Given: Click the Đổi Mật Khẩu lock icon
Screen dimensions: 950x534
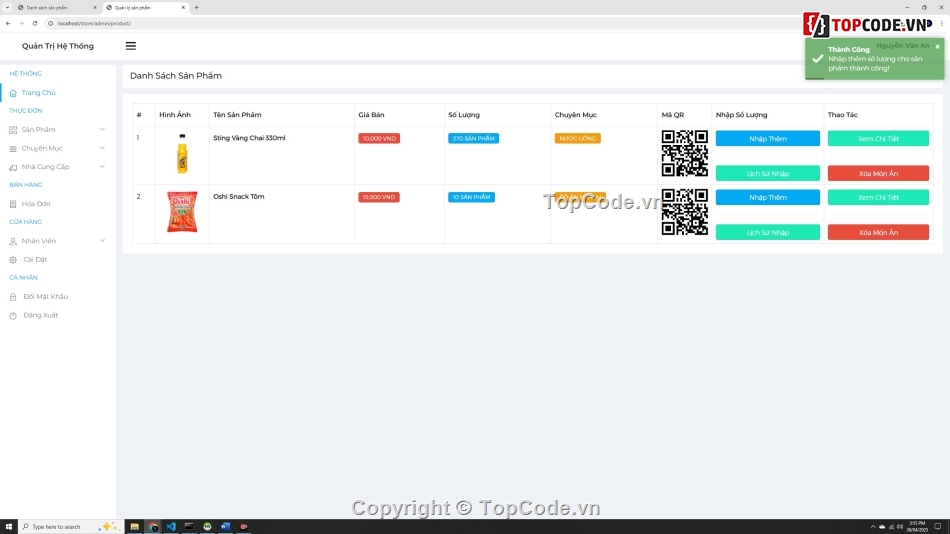Looking at the screenshot, I should (13, 297).
